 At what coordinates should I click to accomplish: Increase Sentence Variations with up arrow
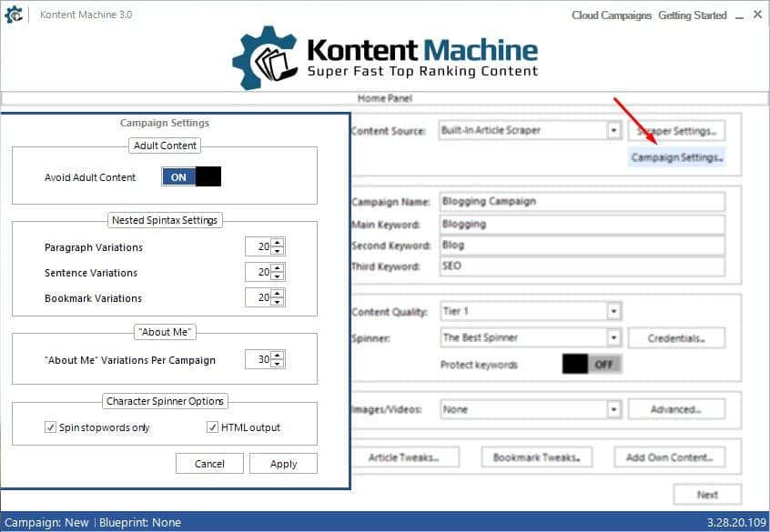pos(278,267)
